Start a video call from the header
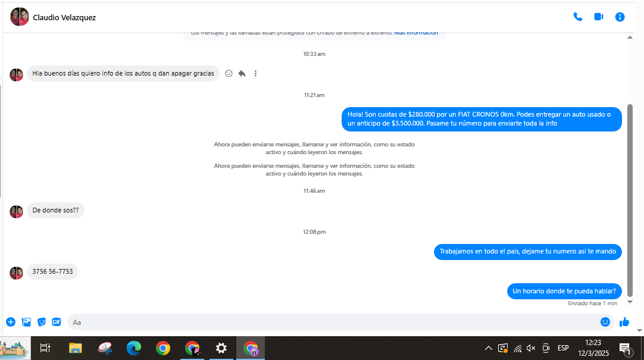The image size is (644, 360). (x=598, y=17)
